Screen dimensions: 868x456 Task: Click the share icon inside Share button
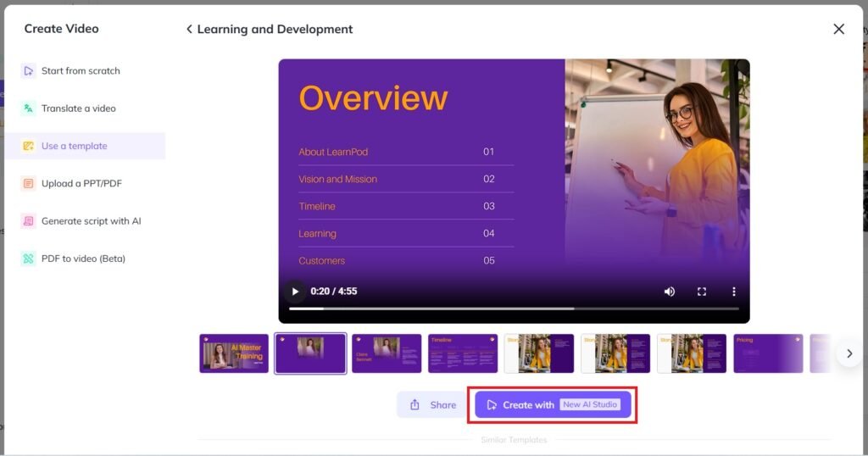[415, 405]
